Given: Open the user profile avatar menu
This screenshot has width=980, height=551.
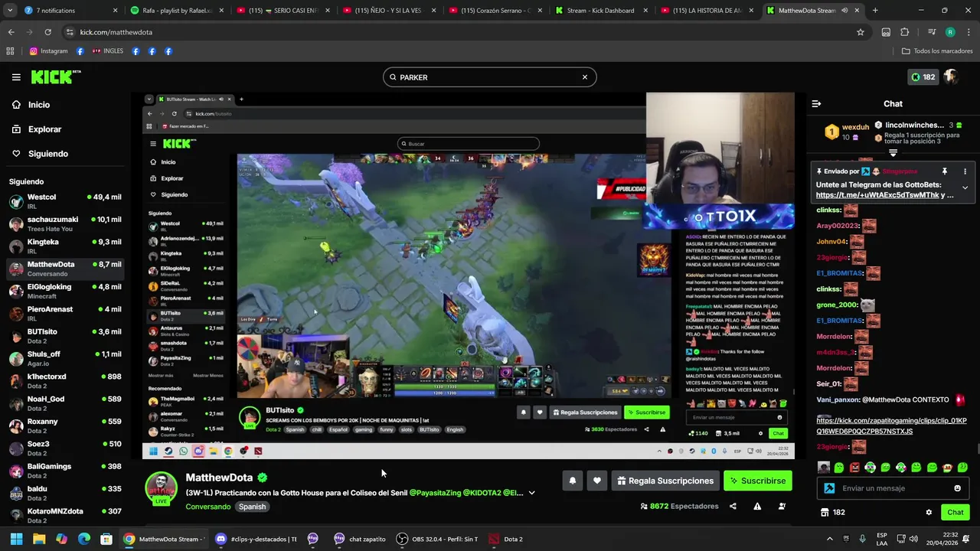Looking at the screenshot, I should [951, 77].
